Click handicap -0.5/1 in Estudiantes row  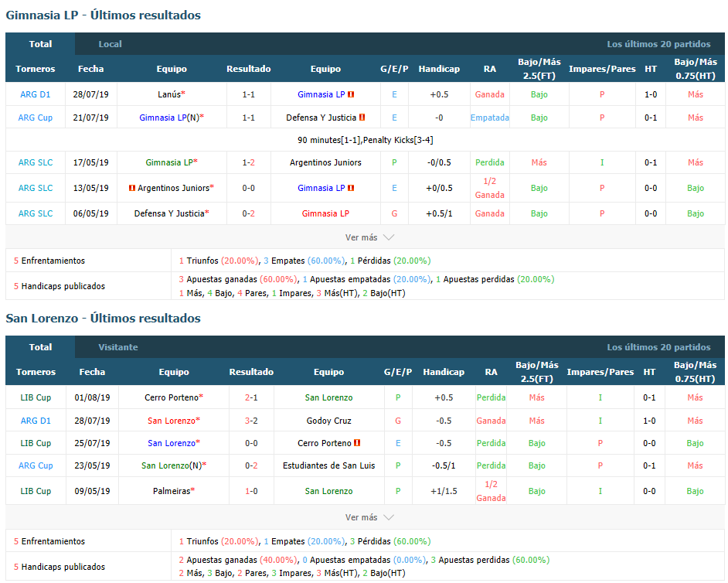pos(444,465)
